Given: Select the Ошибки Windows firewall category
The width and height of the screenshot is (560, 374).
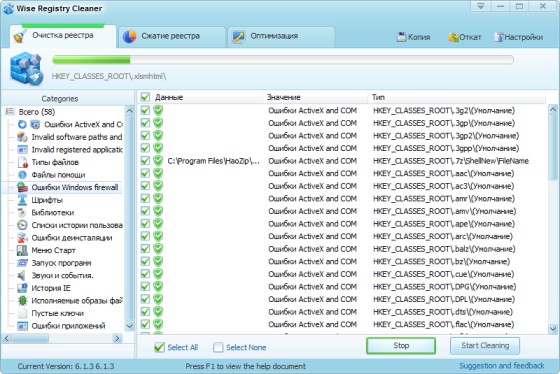Looking at the screenshot, I should point(75,187).
